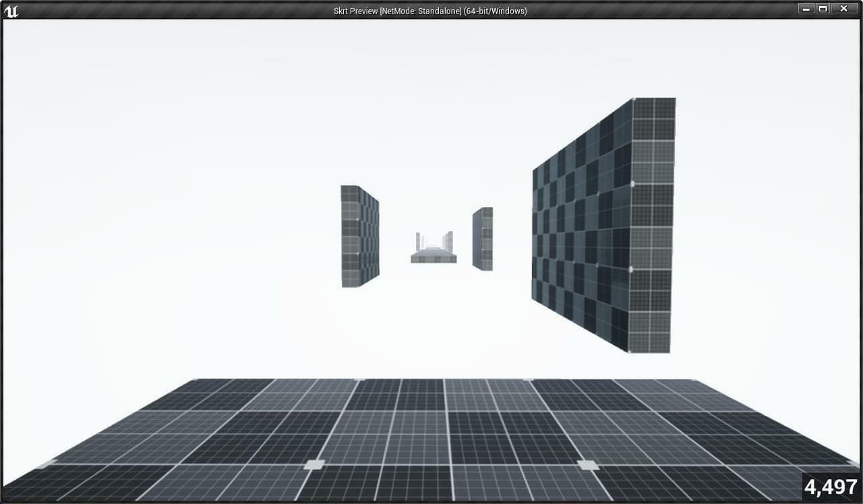Click the left distant checkered wall

pyautogui.click(x=359, y=237)
